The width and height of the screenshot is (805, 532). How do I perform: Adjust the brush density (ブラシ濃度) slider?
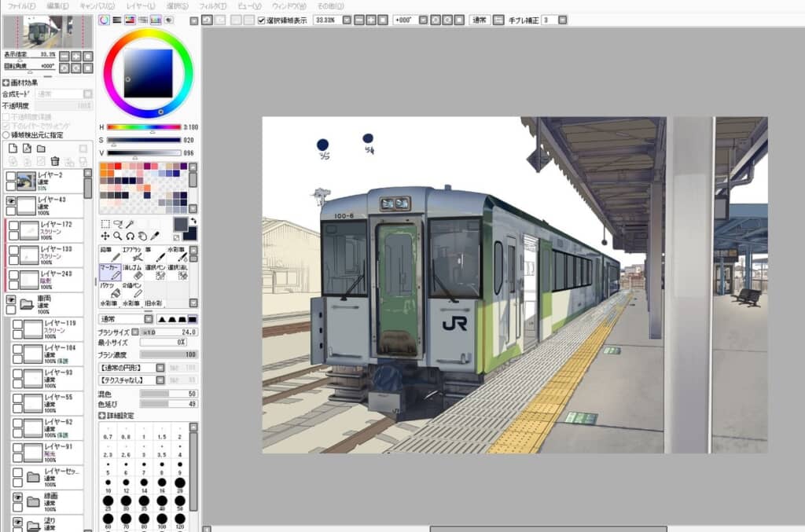pos(168,354)
